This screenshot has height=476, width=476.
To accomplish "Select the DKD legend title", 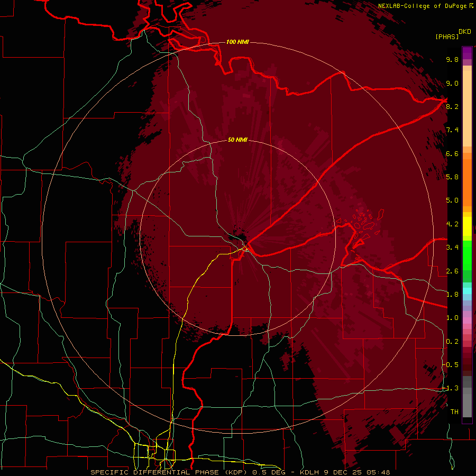I will pos(465,32).
